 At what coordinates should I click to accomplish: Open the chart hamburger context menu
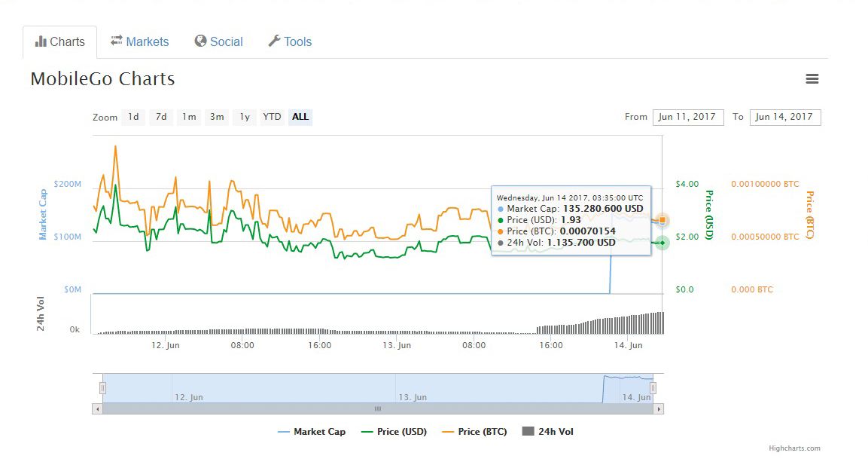coord(812,79)
